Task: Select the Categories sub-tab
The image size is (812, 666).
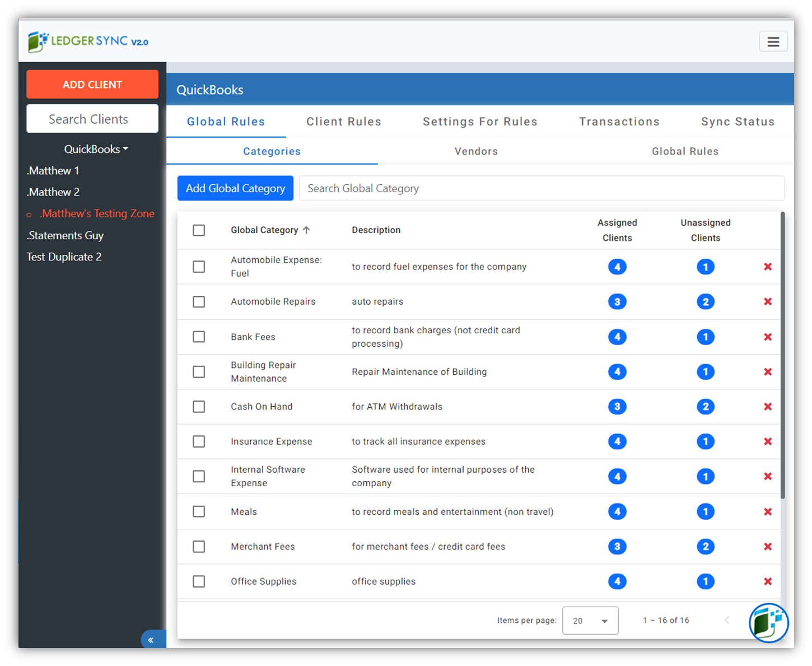Action: coord(272,151)
